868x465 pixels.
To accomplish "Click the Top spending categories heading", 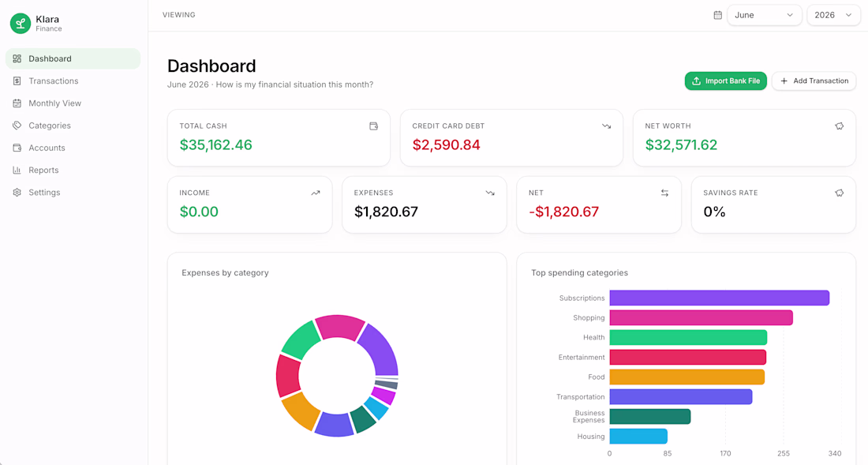I will 579,273.
